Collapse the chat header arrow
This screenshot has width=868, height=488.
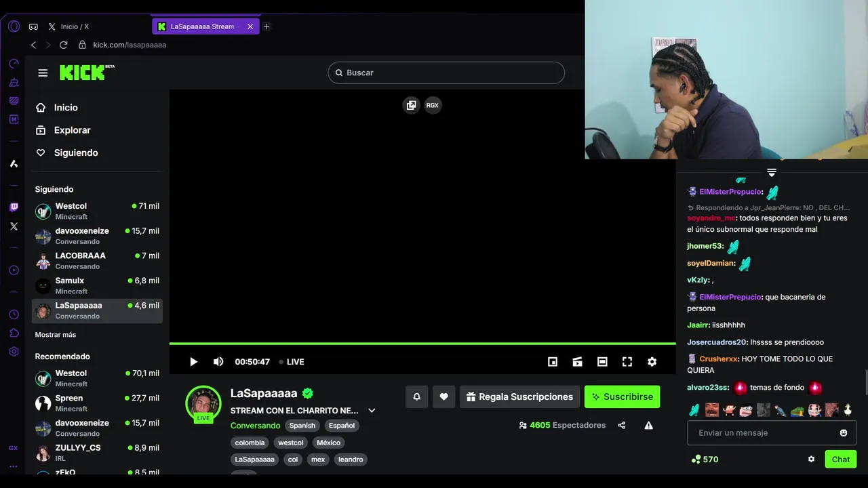pyautogui.click(x=772, y=173)
